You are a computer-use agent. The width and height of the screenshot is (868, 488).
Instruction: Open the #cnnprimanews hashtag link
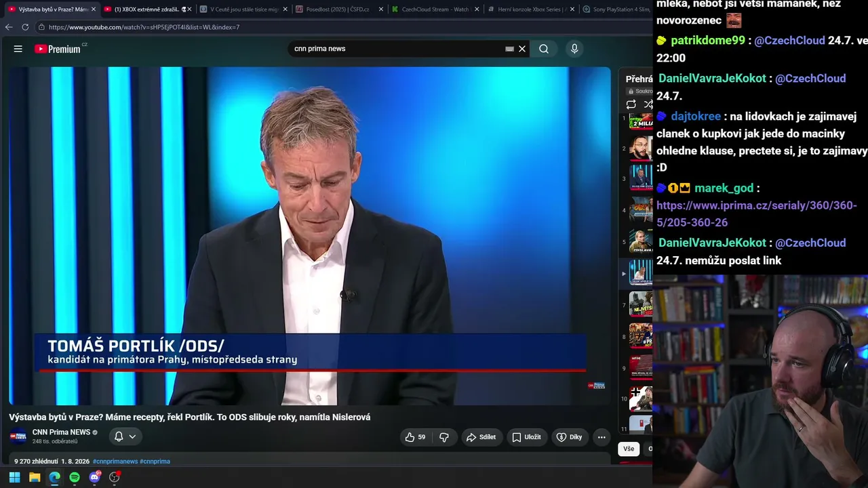pos(115,462)
